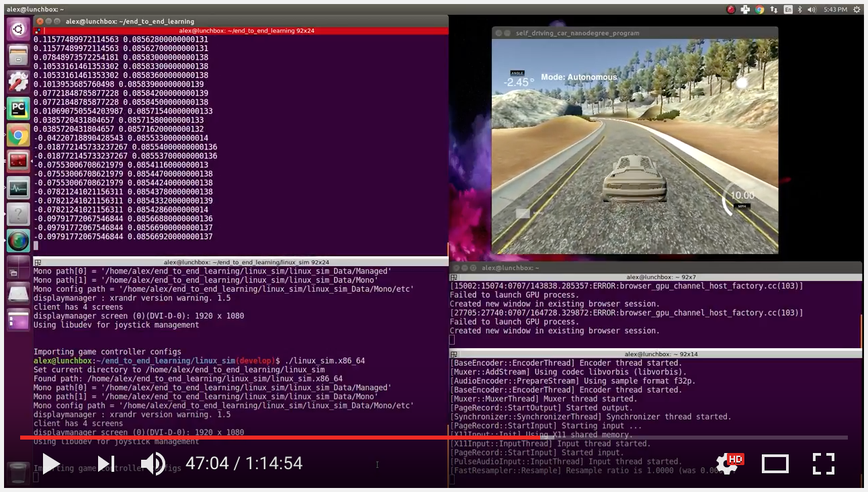The image size is (868, 492).
Task: Skip to next video
Action: 106,463
